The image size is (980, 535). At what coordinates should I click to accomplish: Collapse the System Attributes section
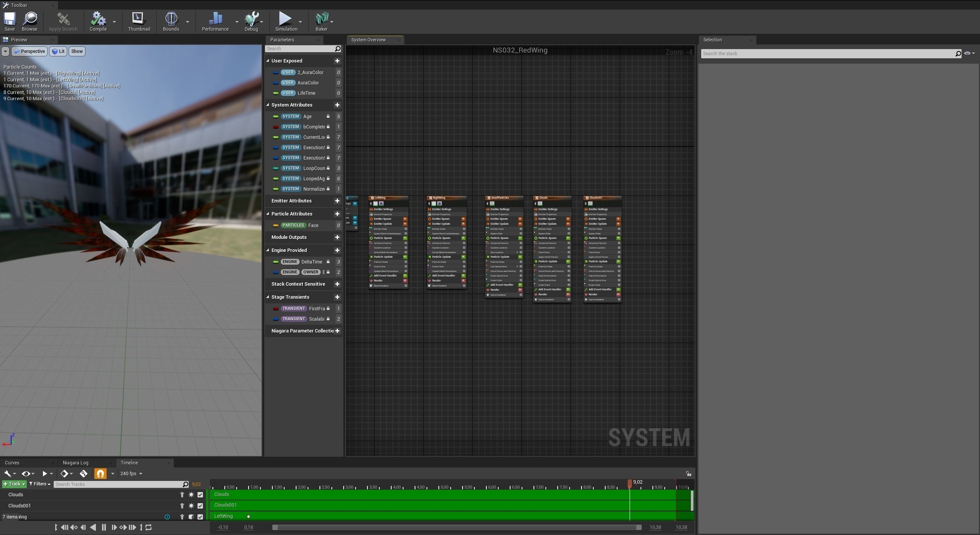coord(268,105)
